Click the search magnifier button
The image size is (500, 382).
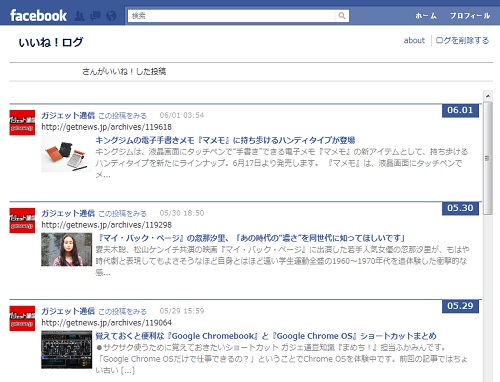pos(342,16)
